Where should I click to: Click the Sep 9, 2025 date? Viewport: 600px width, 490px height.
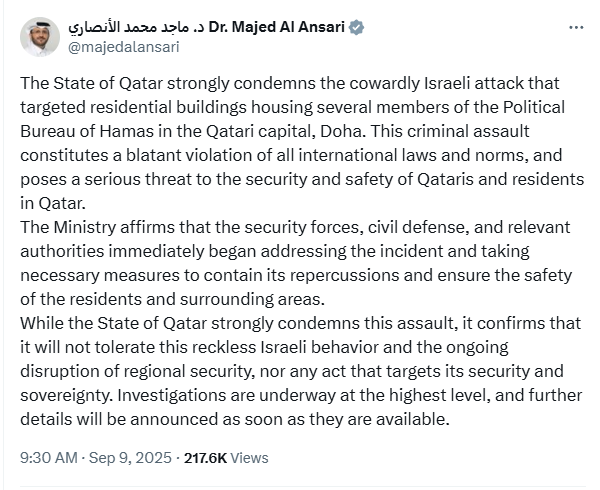point(130,457)
